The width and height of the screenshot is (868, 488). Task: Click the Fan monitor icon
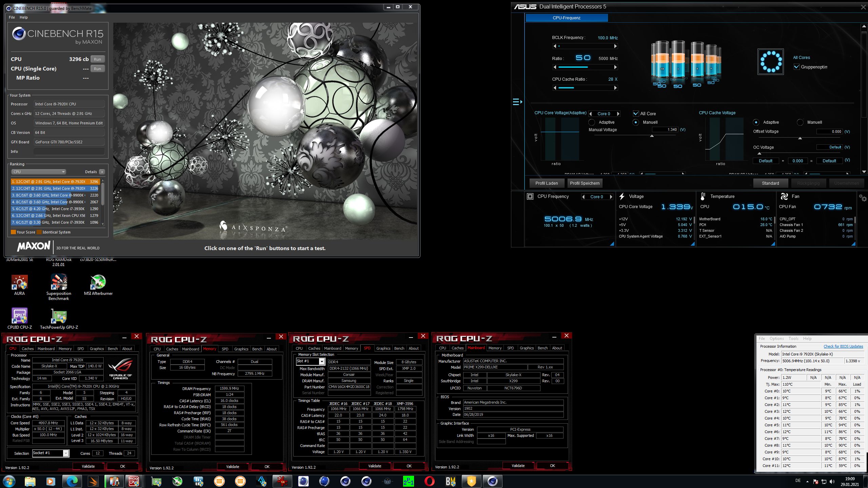[784, 196]
